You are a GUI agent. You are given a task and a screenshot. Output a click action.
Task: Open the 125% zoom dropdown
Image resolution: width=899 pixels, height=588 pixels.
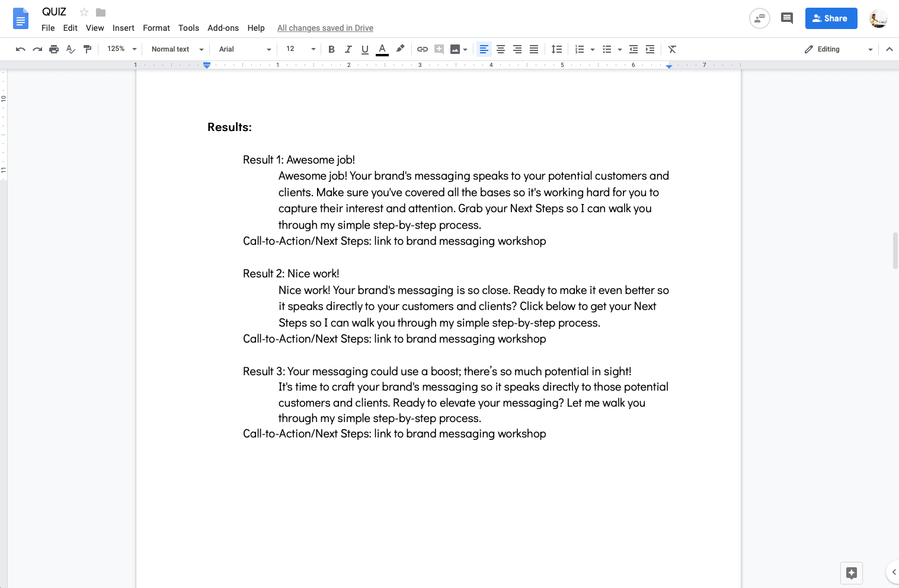pyautogui.click(x=121, y=49)
